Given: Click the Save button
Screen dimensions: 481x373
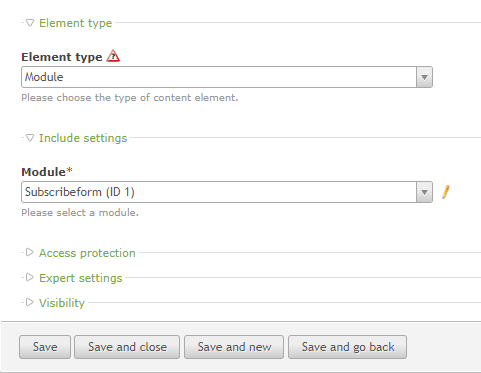Looking at the screenshot, I should [x=45, y=347].
